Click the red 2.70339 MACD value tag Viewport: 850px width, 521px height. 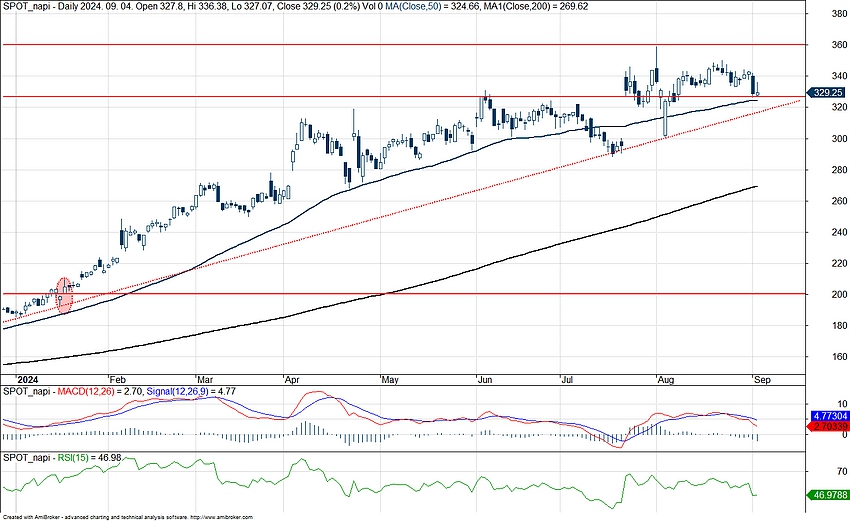(x=829, y=426)
